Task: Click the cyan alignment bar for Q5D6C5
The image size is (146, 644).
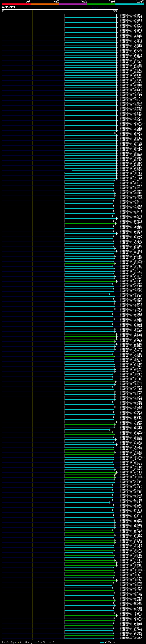Action: [x=91, y=15]
